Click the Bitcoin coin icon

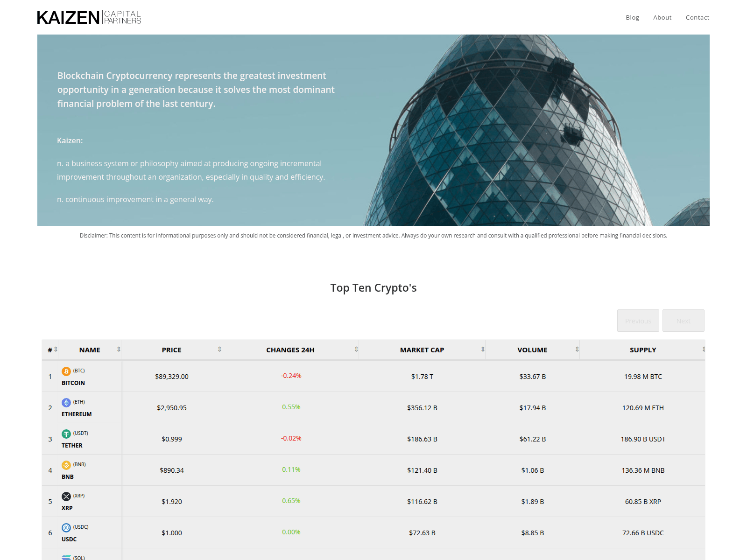[x=66, y=371]
